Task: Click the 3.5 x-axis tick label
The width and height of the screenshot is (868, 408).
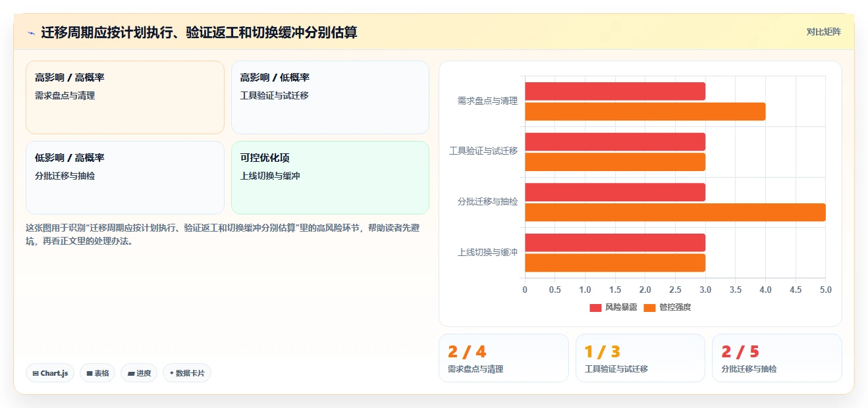Action: coord(735,290)
